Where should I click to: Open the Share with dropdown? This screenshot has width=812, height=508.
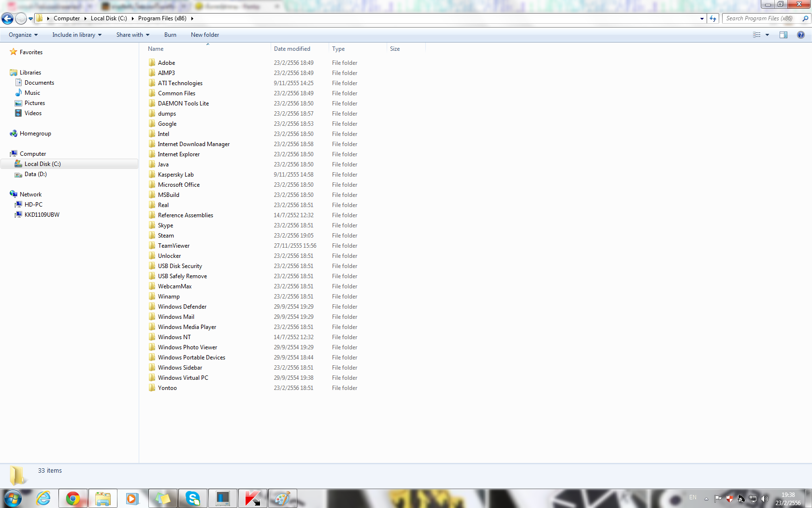click(133, 35)
